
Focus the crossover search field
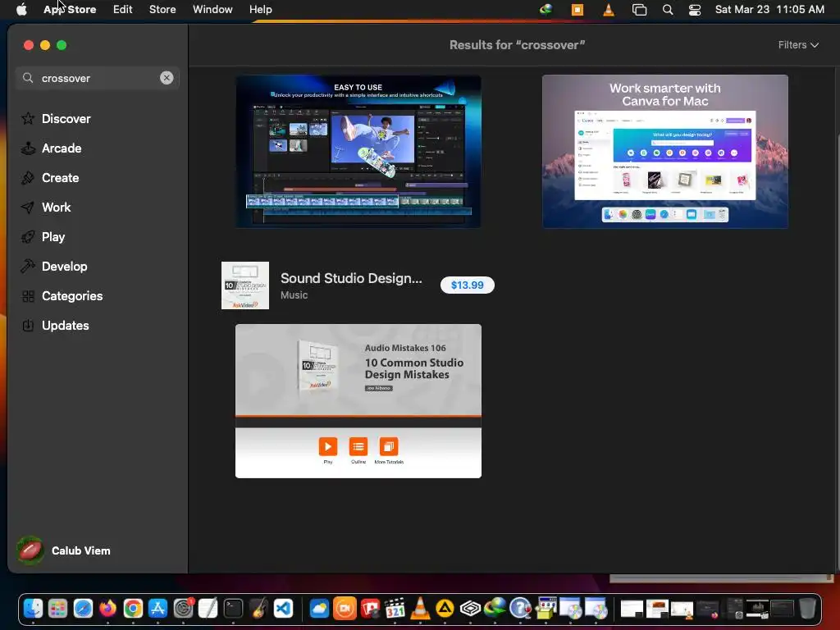pyautogui.click(x=97, y=78)
